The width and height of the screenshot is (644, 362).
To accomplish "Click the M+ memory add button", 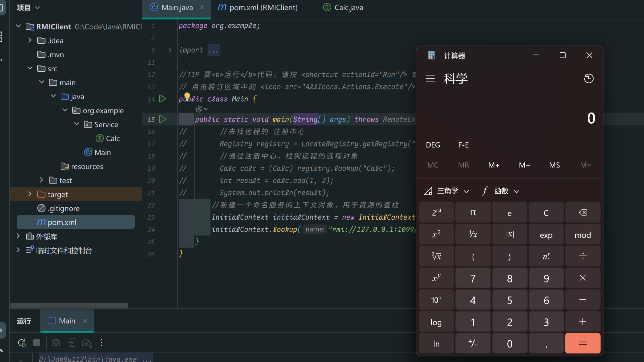I will pyautogui.click(x=494, y=165).
